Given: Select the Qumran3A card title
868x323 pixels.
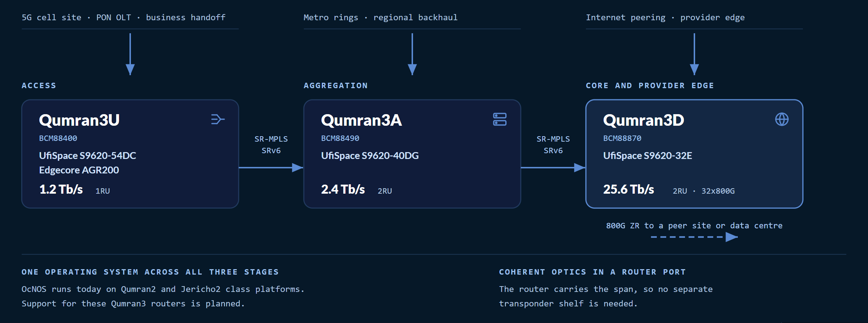Looking at the screenshot, I should tap(361, 120).
